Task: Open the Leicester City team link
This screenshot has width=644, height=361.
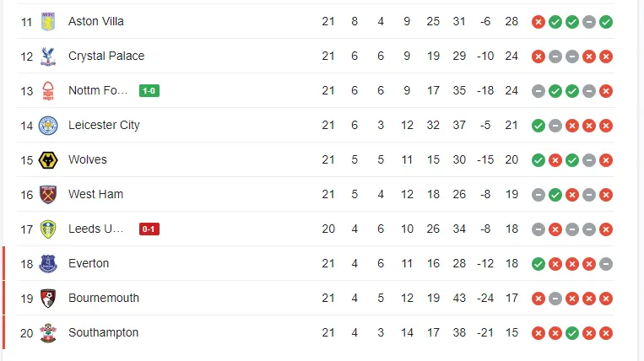Action: (104, 125)
